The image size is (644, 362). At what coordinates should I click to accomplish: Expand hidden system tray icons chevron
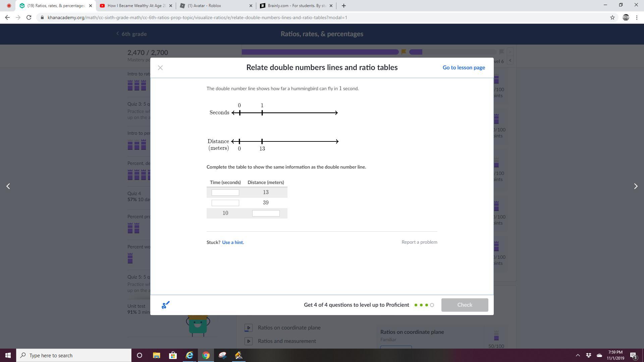point(578,355)
